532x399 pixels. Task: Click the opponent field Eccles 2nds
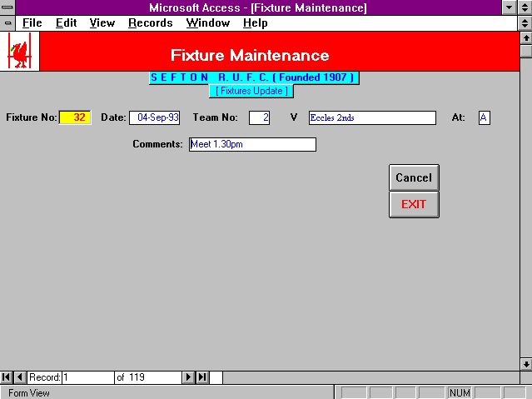pyautogui.click(x=372, y=117)
